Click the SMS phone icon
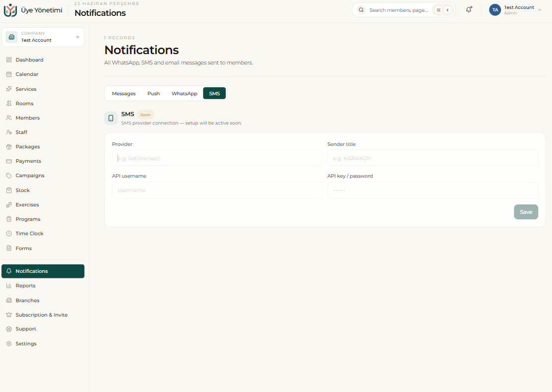Screen dimensions: 552x392 click(x=111, y=118)
